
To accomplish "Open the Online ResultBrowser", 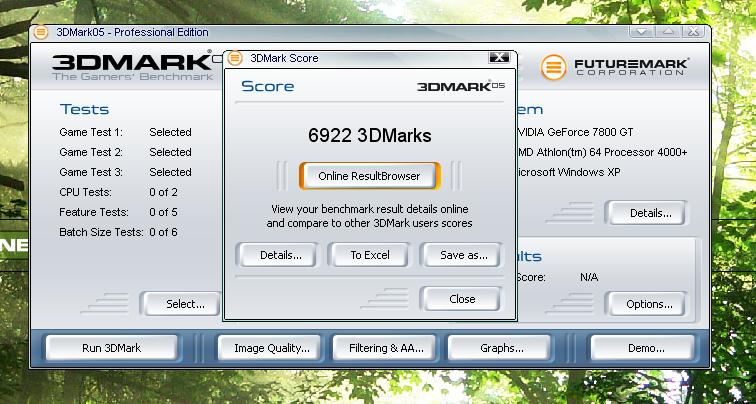I will [x=369, y=176].
